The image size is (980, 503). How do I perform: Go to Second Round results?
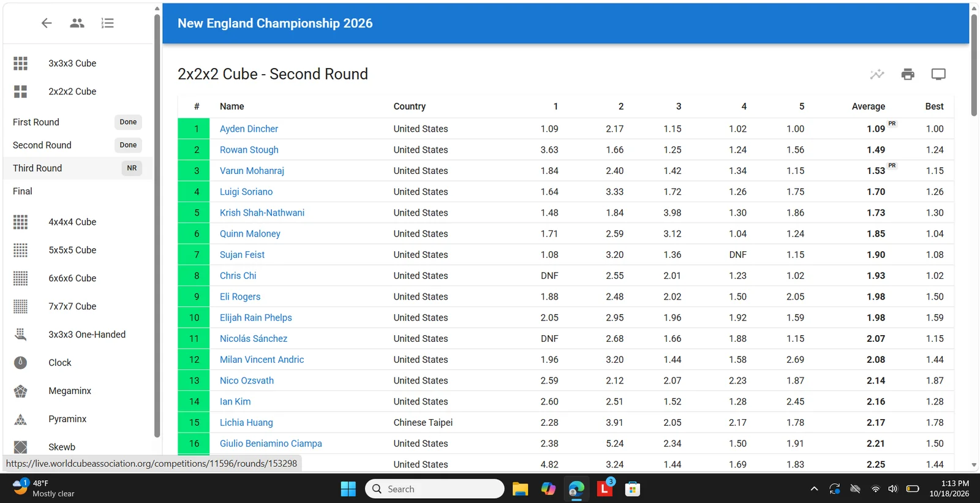(x=78, y=145)
